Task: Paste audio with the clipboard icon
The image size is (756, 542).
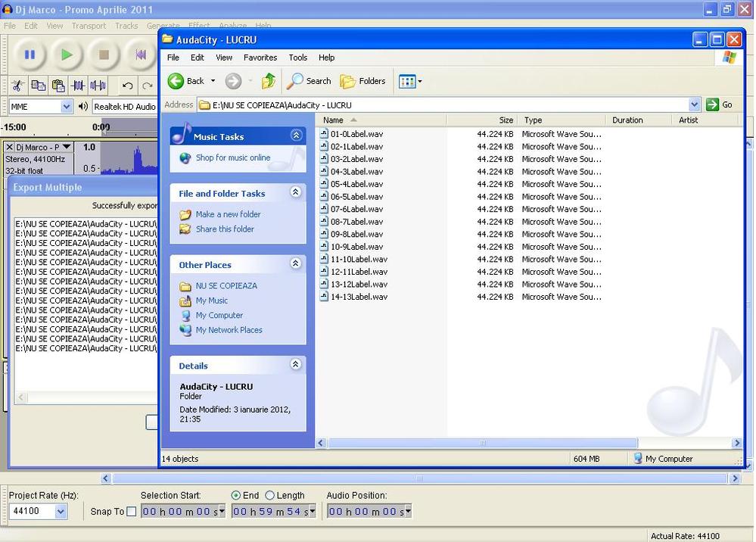Action: coord(58,86)
